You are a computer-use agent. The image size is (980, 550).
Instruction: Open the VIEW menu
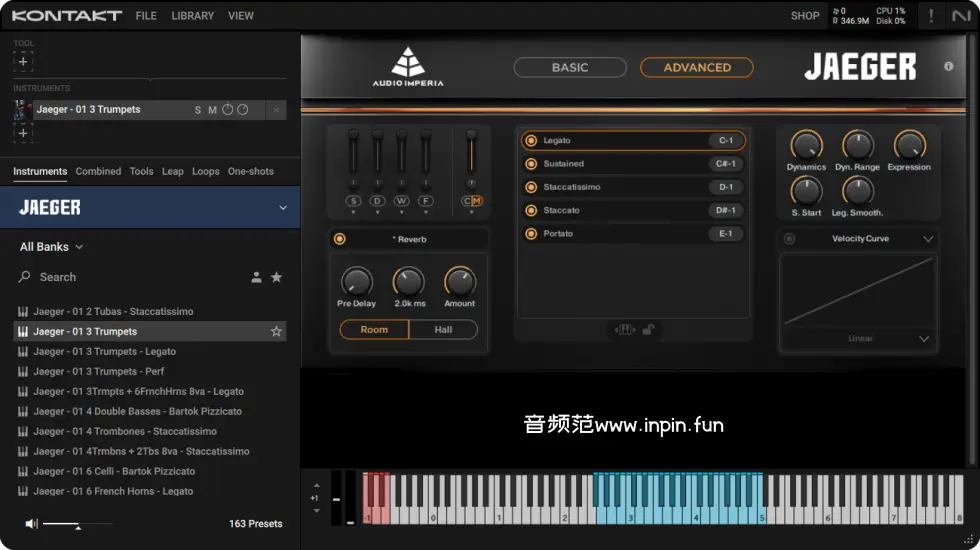(241, 16)
